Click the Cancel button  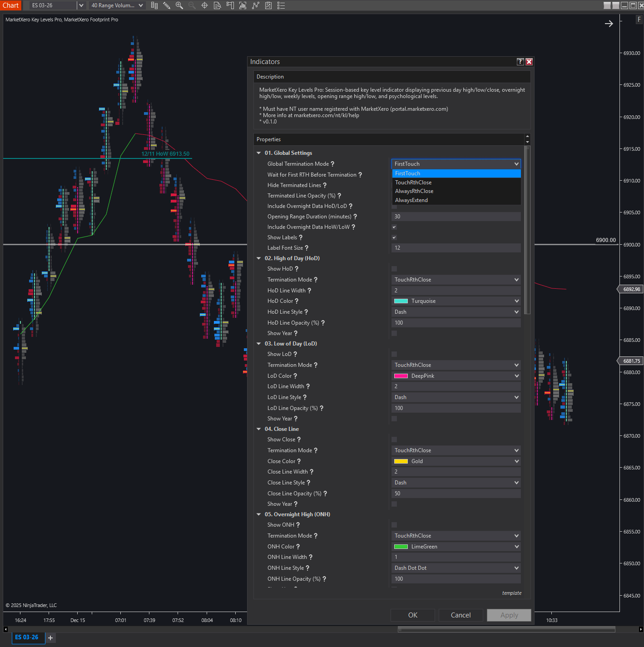[461, 615]
